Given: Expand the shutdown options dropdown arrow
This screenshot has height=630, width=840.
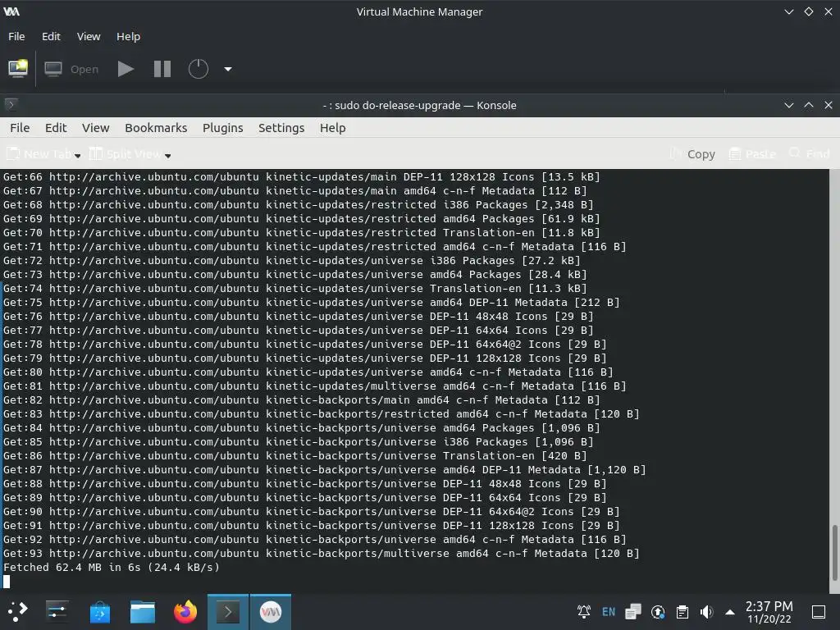Looking at the screenshot, I should click(x=228, y=69).
